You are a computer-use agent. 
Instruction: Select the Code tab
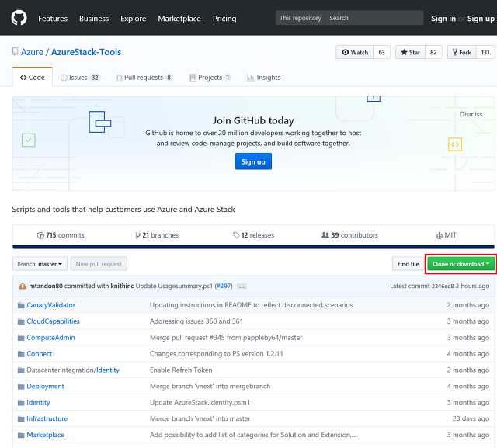coord(33,78)
